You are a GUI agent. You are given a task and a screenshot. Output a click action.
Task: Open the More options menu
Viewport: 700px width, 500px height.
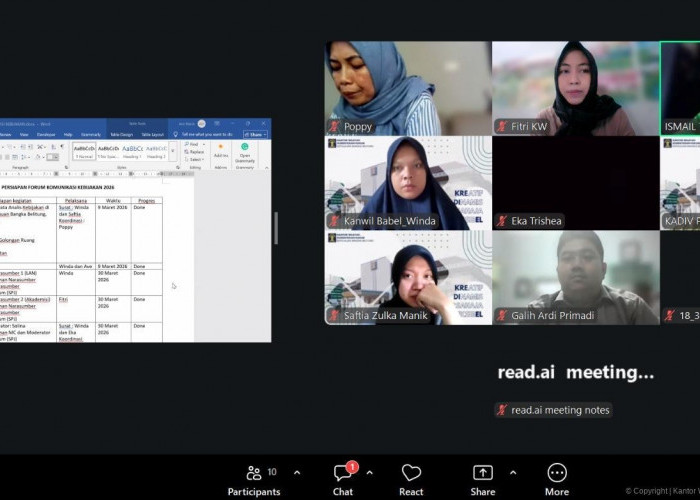(557, 479)
